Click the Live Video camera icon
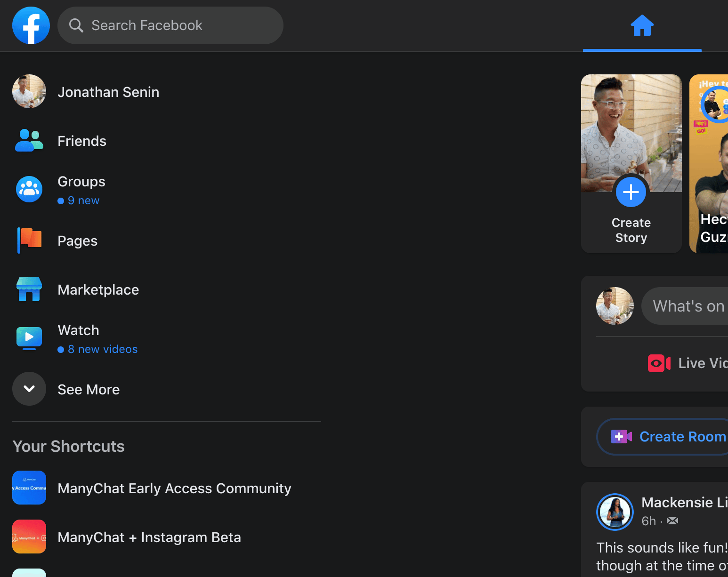Image resolution: width=728 pixels, height=577 pixels. tap(659, 363)
